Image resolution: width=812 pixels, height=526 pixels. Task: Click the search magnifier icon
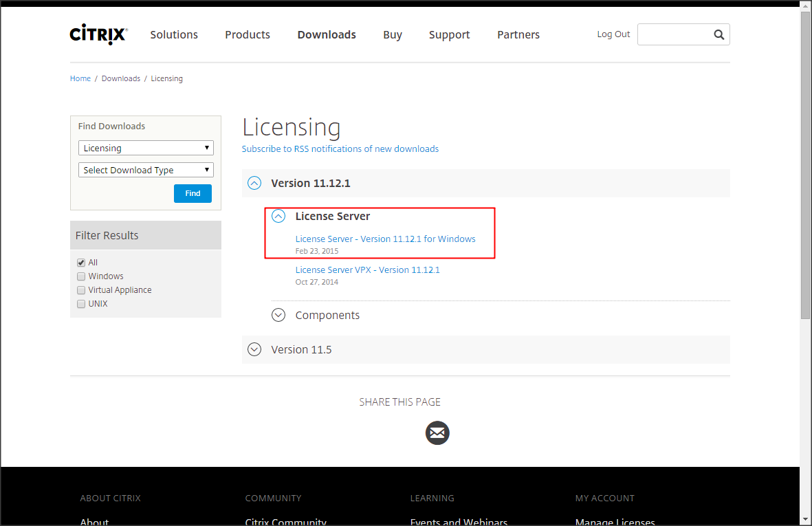(718, 35)
